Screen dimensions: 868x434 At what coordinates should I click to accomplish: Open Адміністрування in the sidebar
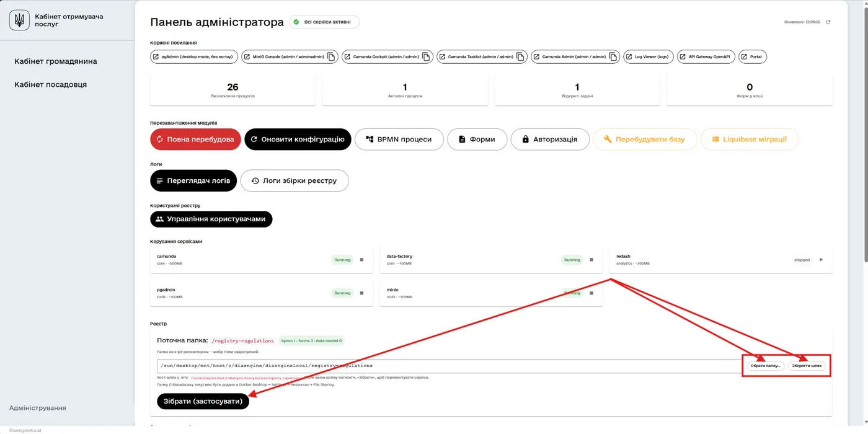38,408
